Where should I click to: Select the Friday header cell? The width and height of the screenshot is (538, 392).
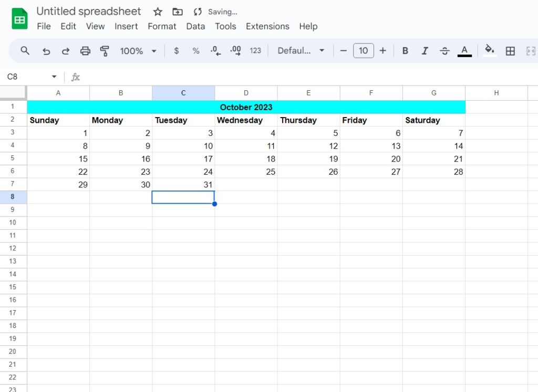coord(371,120)
